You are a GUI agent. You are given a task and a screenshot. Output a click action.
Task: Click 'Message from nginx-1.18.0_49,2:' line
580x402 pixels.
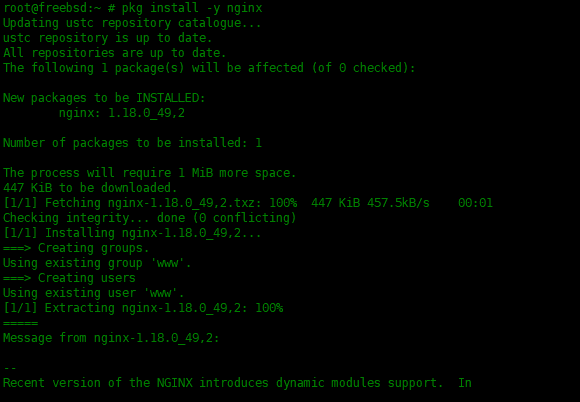(x=111, y=338)
